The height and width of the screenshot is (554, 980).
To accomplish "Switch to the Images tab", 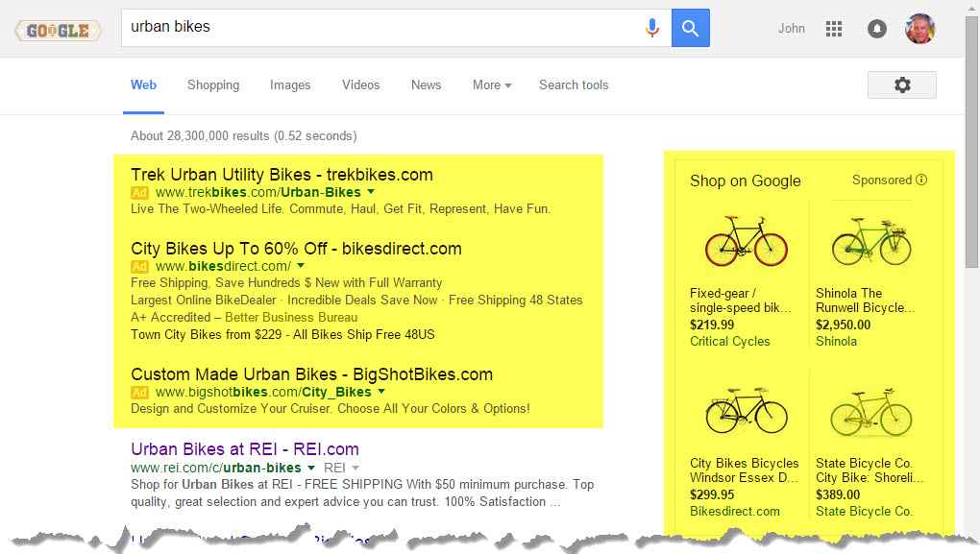I will 290,84.
